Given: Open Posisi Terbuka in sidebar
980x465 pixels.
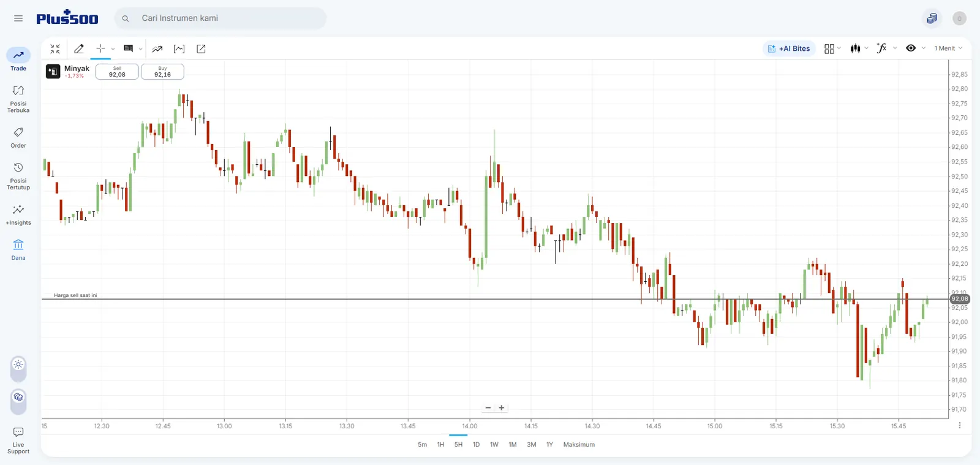Looking at the screenshot, I should click(x=18, y=99).
